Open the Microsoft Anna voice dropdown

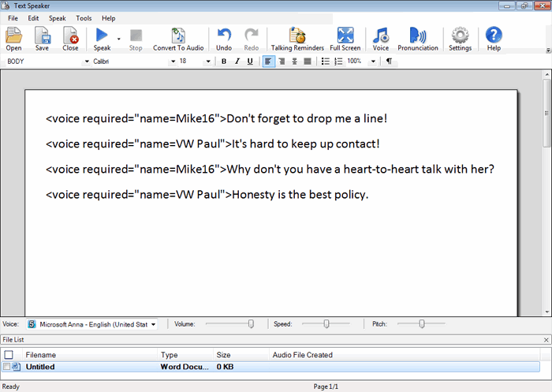coord(153,324)
